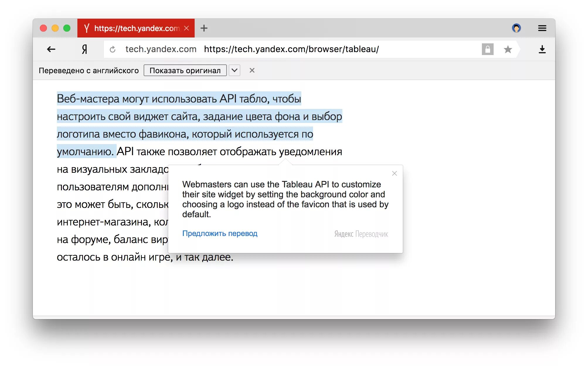This screenshot has width=588, height=366.
Task: Click the back arrow navigation button
Action: [51, 49]
